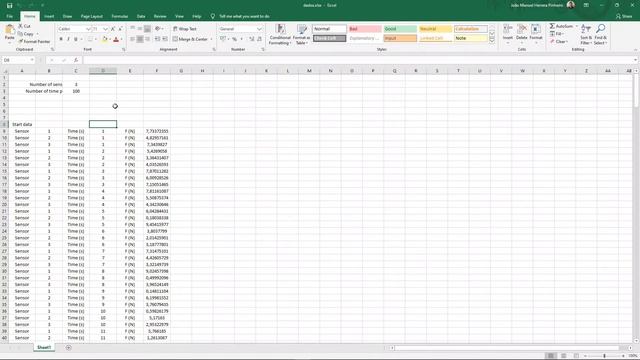Click the increase indent icon
This screenshot has width=640, height=360.
(x=165, y=39)
